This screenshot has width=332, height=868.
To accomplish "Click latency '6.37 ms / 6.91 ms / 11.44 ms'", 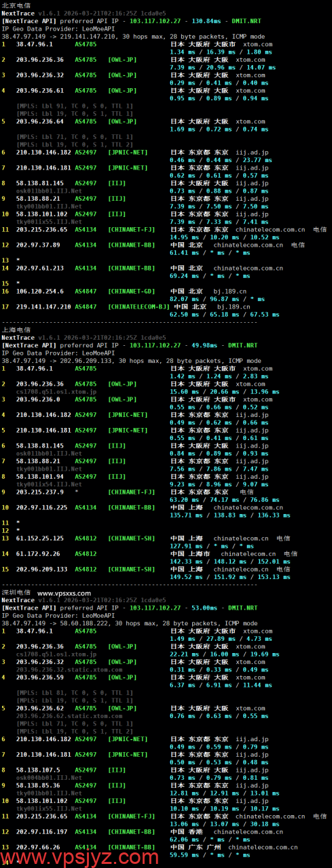I will 219,685.
